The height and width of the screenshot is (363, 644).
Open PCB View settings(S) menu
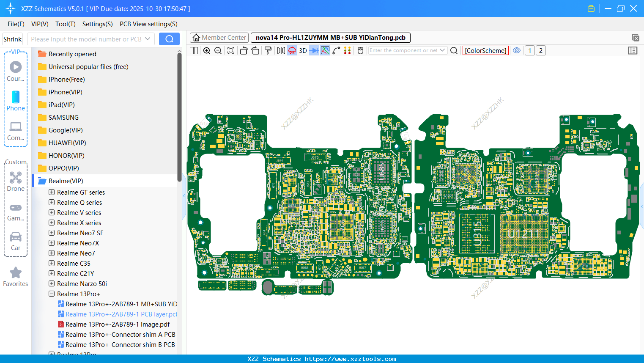(148, 24)
